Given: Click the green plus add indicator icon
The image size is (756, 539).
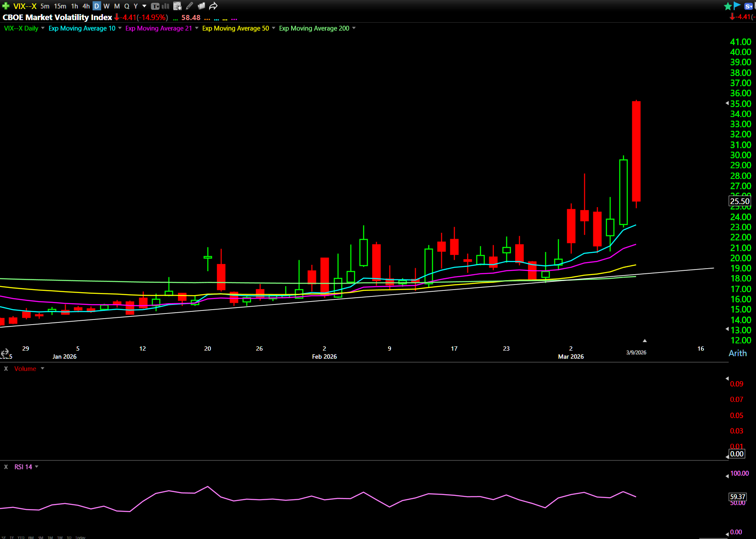Looking at the screenshot, I should point(6,6).
